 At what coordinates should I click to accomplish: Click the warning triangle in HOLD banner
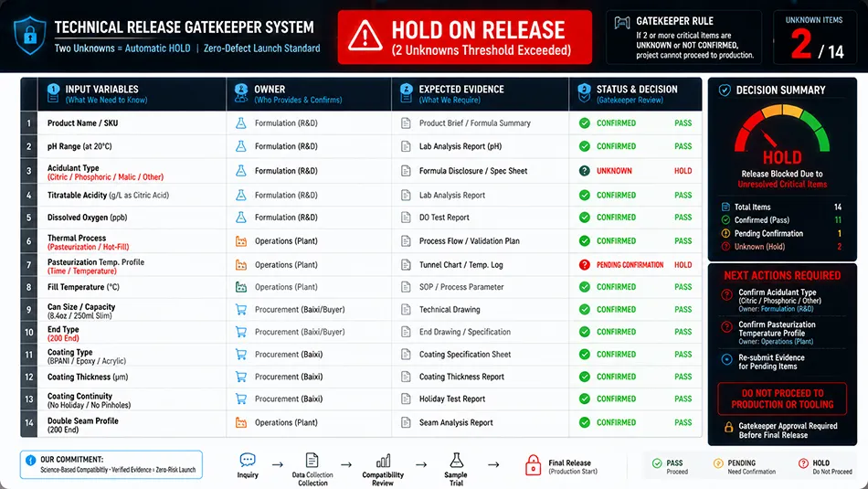point(365,36)
